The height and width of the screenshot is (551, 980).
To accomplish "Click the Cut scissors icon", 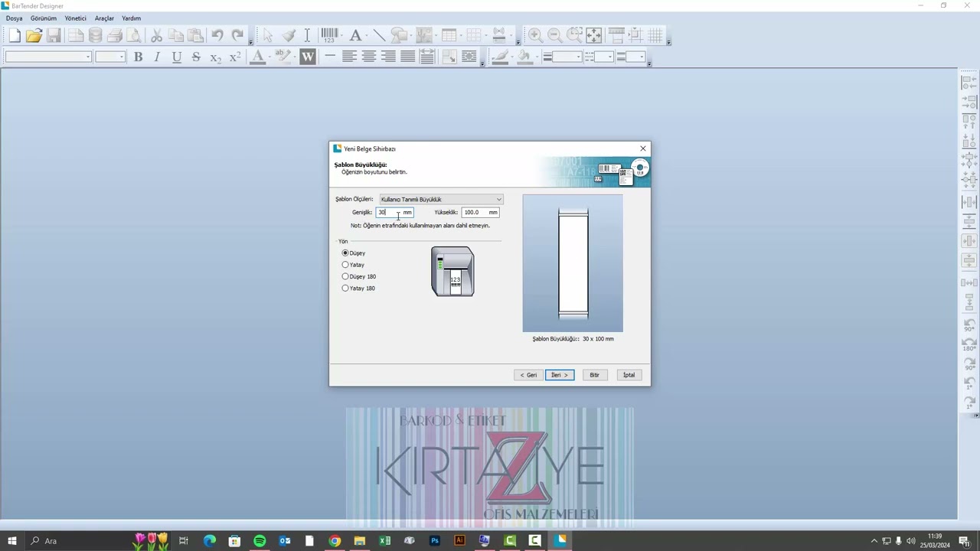I will pos(156,35).
